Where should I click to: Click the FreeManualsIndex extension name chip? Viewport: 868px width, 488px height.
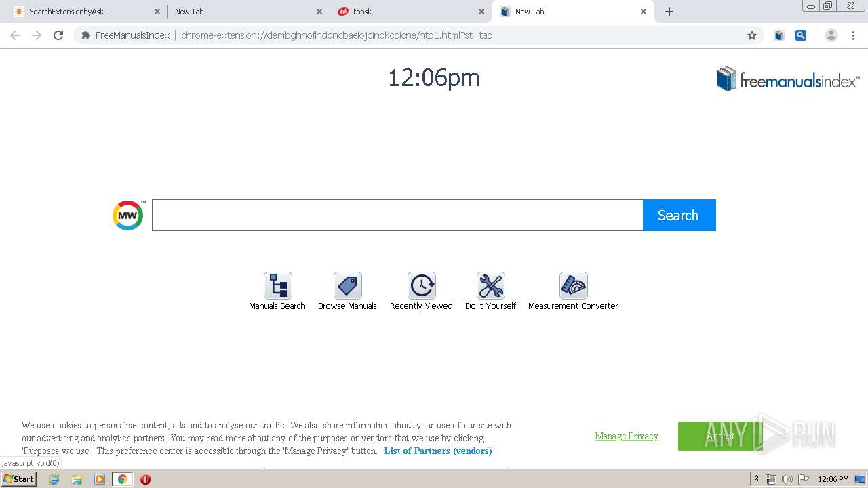pyautogui.click(x=125, y=35)
